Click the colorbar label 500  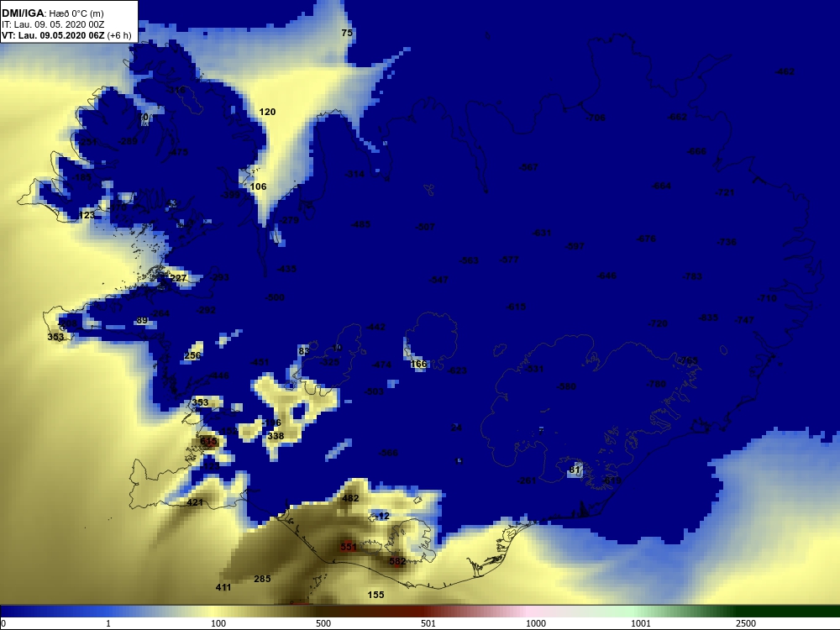point(323,623)
